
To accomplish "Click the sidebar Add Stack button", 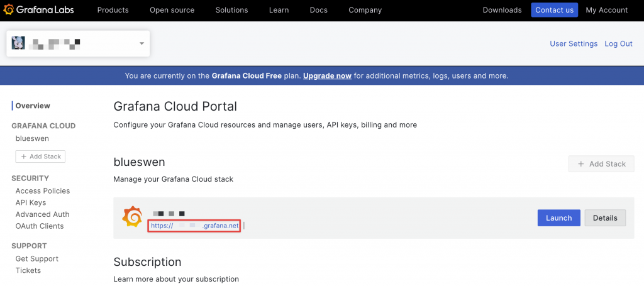I will click(40, 157).
